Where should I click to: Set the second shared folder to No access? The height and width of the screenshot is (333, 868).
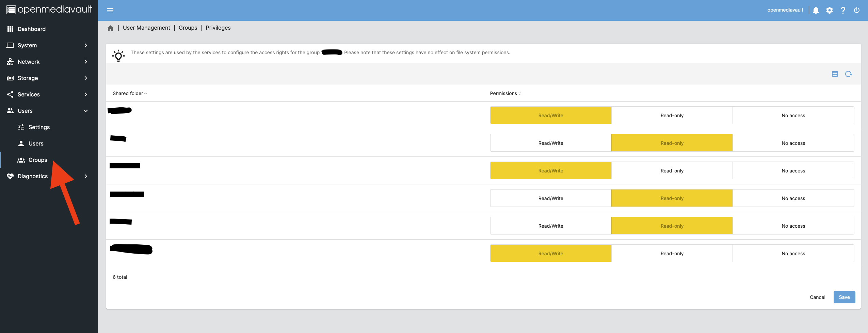793,143
